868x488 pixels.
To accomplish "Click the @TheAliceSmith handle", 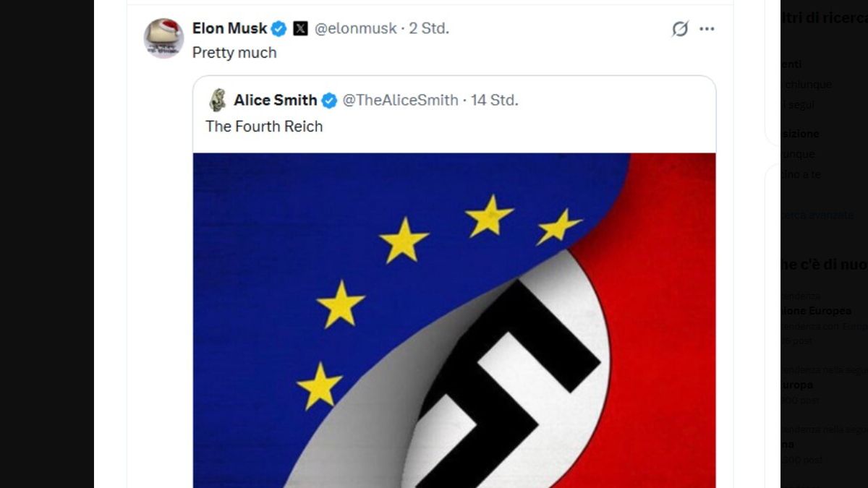I will coord(400,100).
